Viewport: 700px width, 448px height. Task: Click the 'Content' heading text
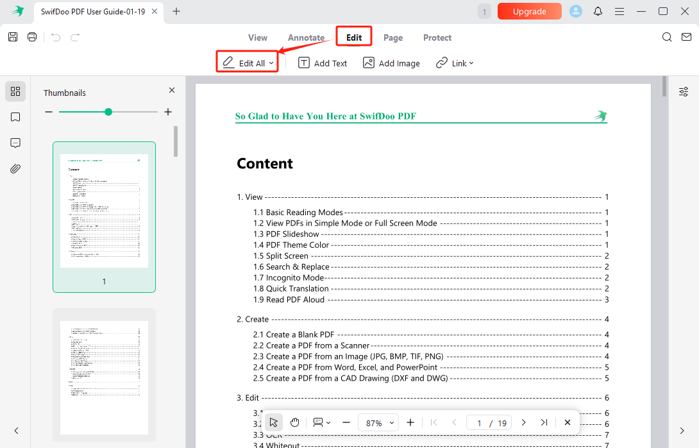click(x=265, y=163)
